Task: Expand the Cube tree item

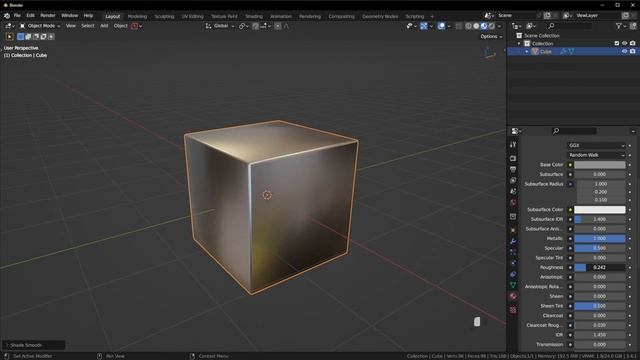Action: [x=527, y=52]
